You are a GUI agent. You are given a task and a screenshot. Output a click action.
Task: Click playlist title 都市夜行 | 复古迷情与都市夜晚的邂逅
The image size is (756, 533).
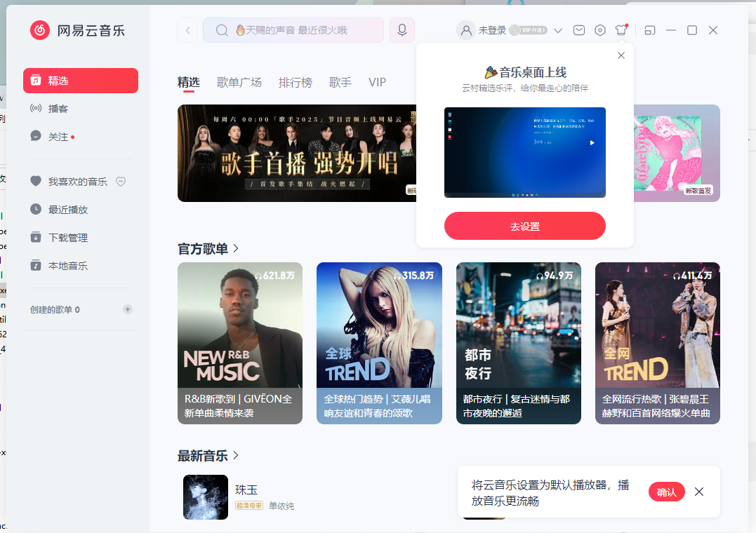pos(517,406)
